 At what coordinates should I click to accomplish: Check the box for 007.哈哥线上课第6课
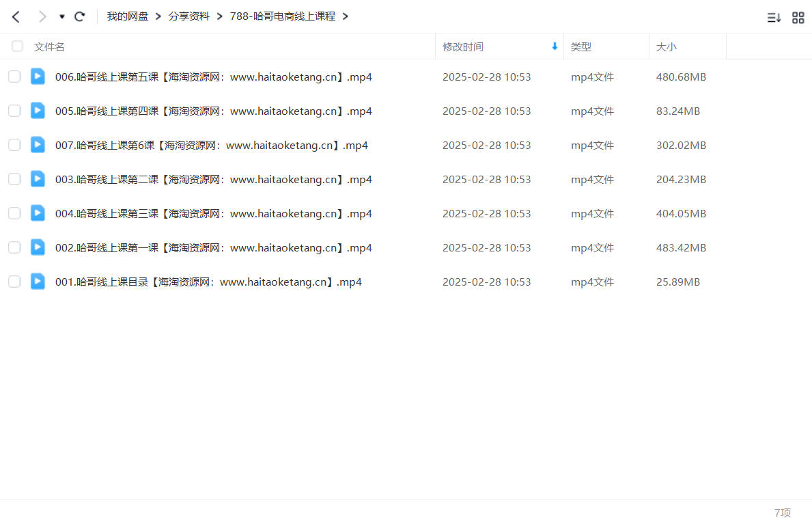tap(14, 145)
